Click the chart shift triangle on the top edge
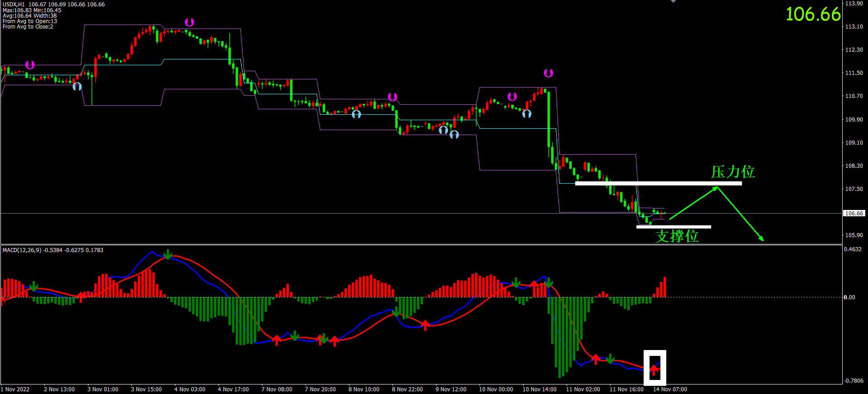The image size is (868, 394). click(x=674, y=1)
